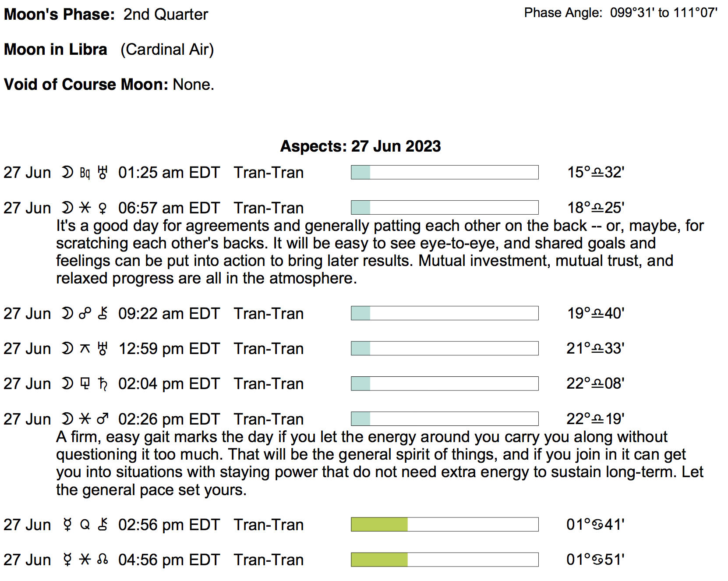Click the "Aspects: 27 Jun 2023" heading
The image size is (728, 581).
[360, 146]
